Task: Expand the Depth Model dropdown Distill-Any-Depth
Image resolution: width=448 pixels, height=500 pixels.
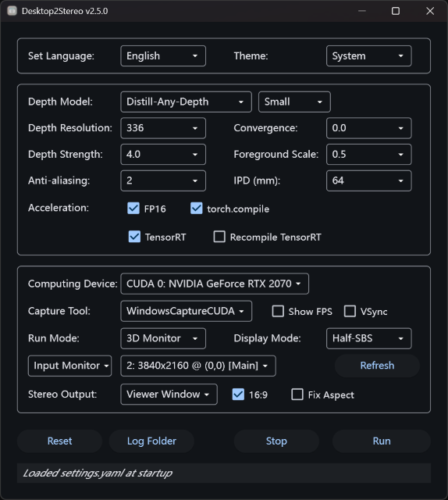Action: pyautogui.click(x=186, y=102)
